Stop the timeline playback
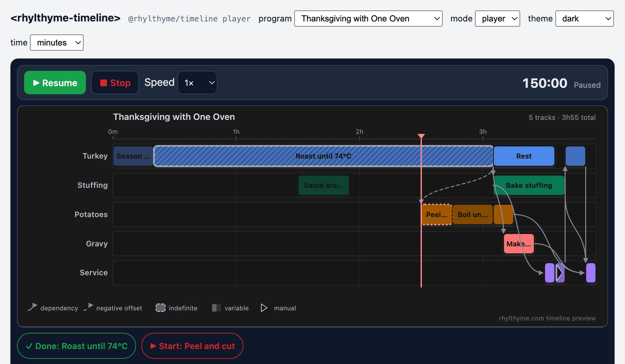 [x=115, y=83]
